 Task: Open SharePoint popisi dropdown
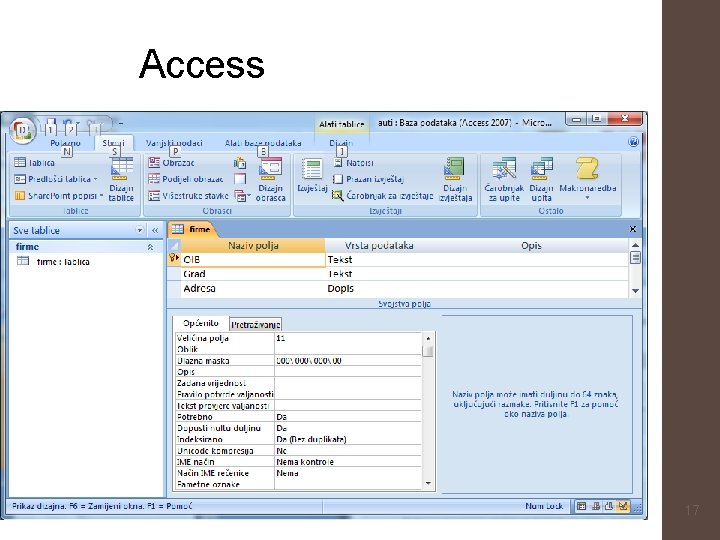tap(59, 196)
